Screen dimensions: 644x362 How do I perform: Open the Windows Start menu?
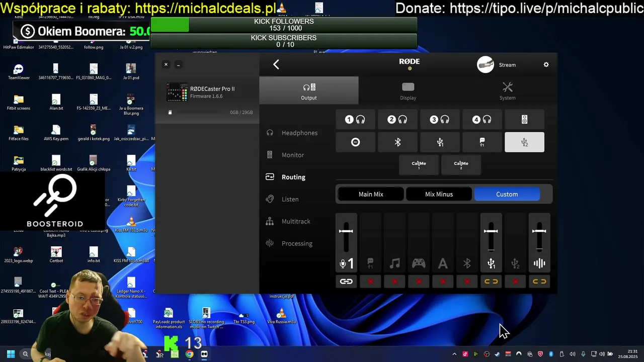[11, 354]
